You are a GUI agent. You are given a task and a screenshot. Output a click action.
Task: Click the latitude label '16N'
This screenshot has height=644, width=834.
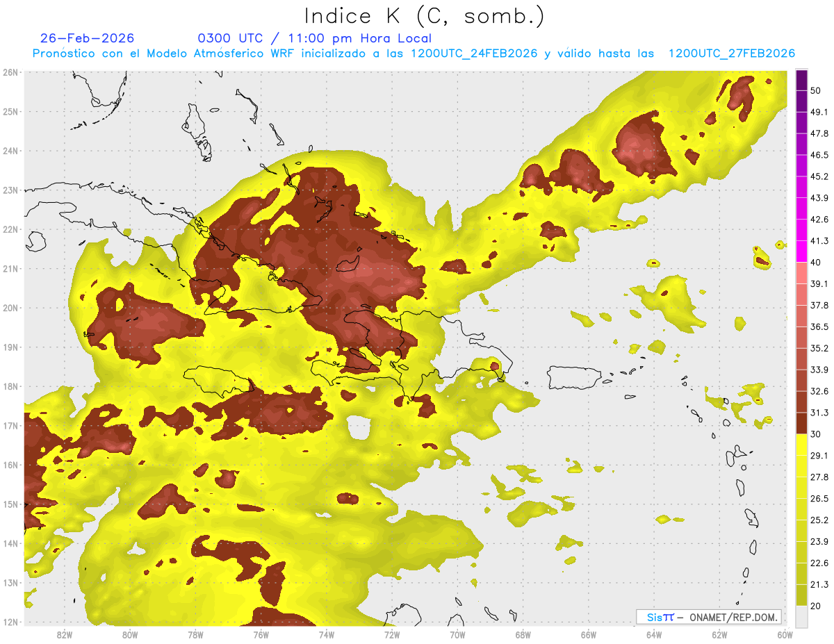coord(10,465)
